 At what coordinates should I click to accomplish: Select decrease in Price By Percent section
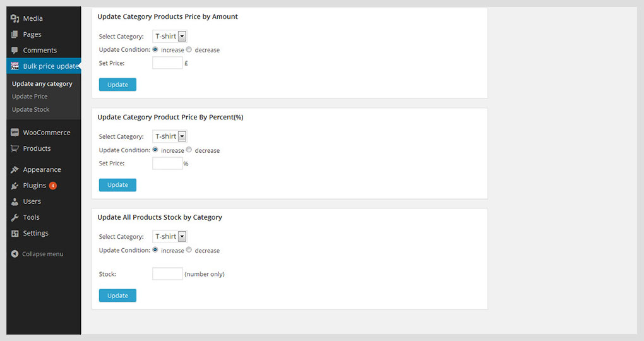point(189,150)
